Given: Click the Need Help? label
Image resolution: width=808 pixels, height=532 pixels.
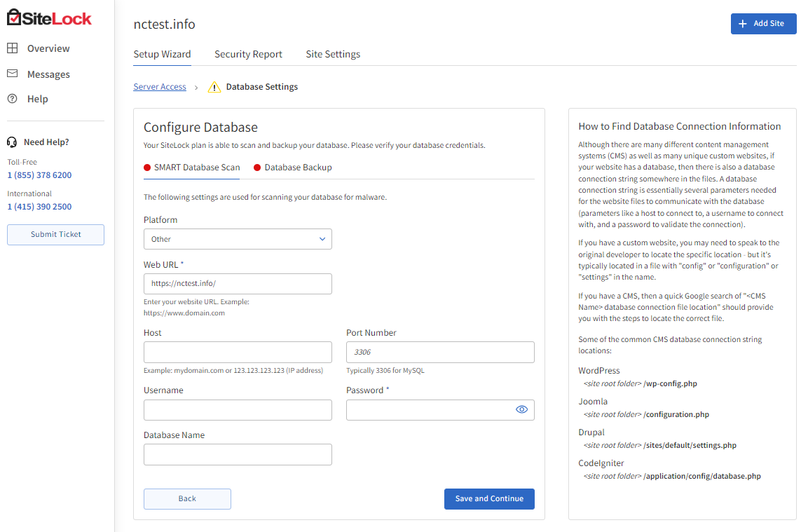Looking at the screenshot, I should (46, 142).
